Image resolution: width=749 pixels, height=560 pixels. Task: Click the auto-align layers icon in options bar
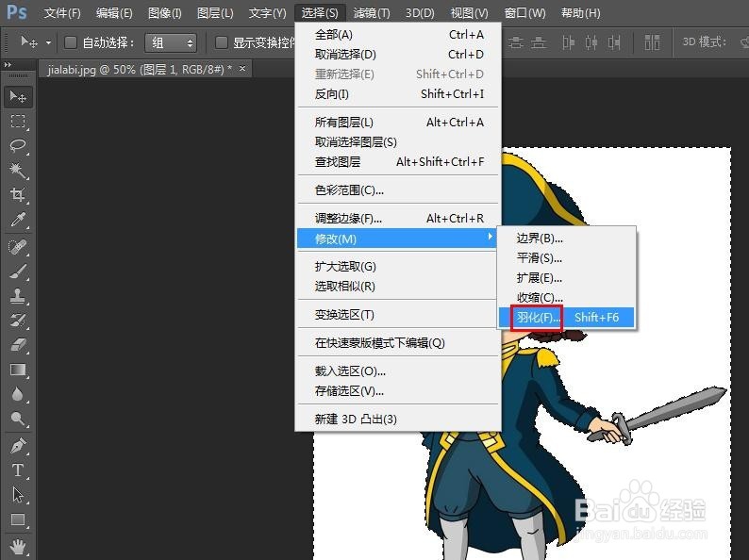tap(652, 42)
